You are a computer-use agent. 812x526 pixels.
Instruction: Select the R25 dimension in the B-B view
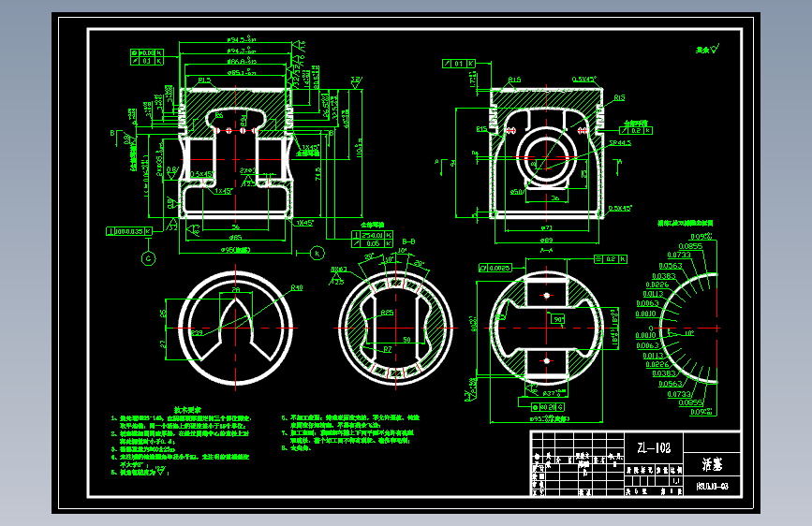[x=387, y=313]
